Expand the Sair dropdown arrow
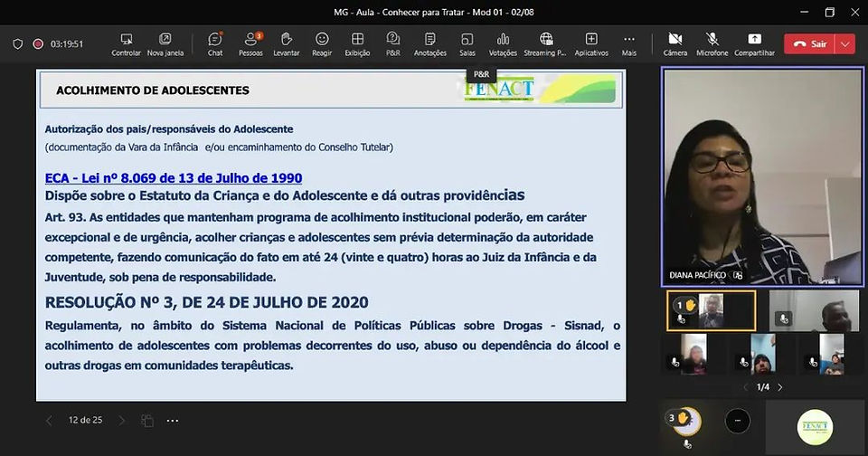 pos(844,43)
